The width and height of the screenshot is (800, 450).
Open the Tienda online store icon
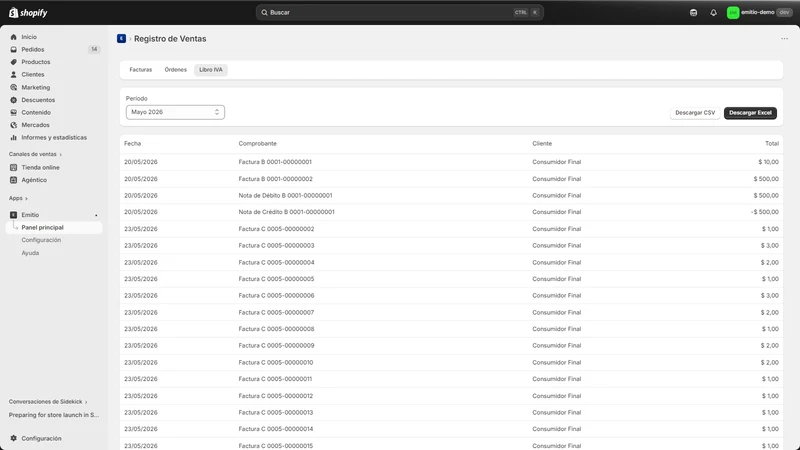[x=14, y=167]
